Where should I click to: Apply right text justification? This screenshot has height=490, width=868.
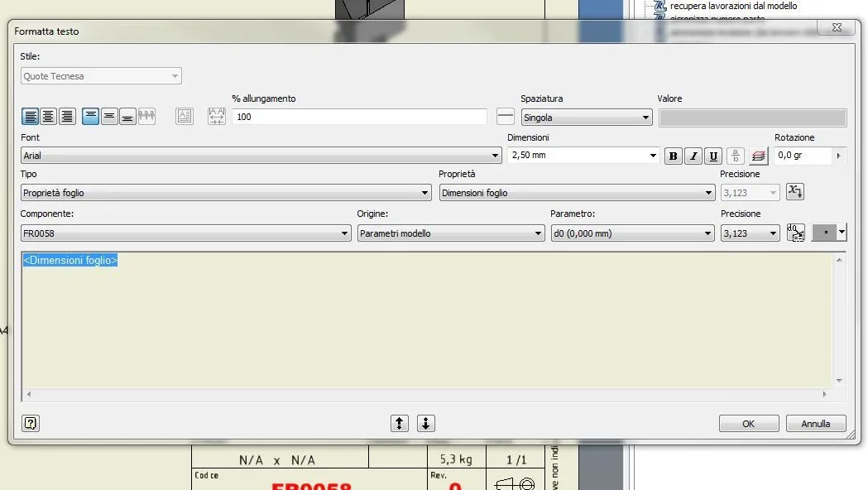tap(67, 116)
